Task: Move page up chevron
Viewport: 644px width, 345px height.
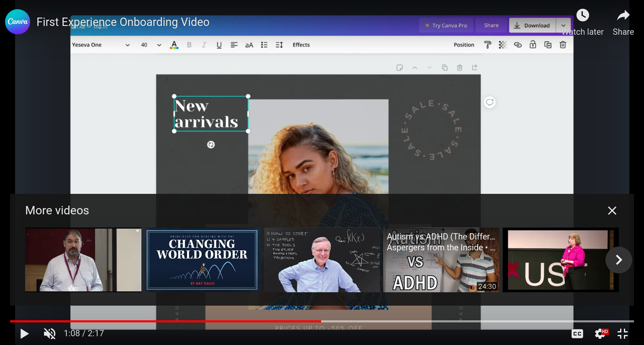Action: click(x=415, y=67)
